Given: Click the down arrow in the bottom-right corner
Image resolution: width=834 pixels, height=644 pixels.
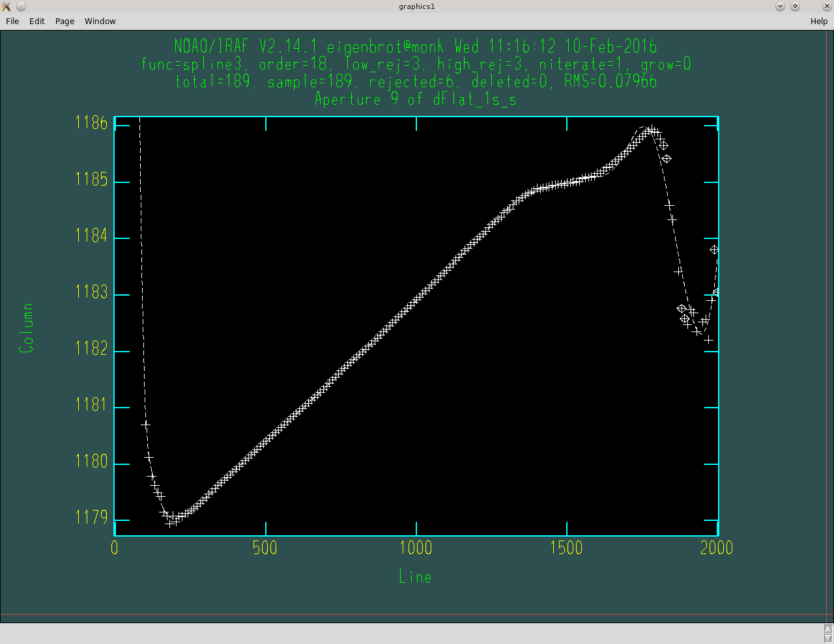Looking at the screenshot, I should pos(828,638).
